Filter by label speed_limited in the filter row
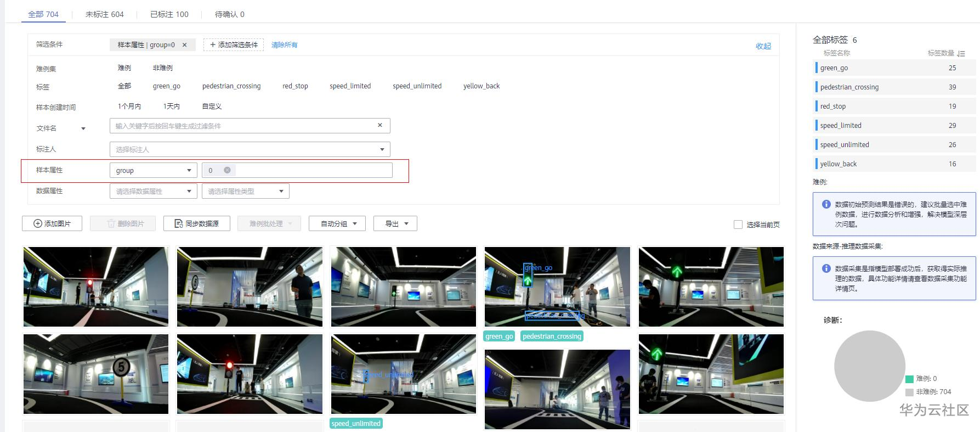The width and height of the screenshot is (980, 432). click(x=350, y=86)
